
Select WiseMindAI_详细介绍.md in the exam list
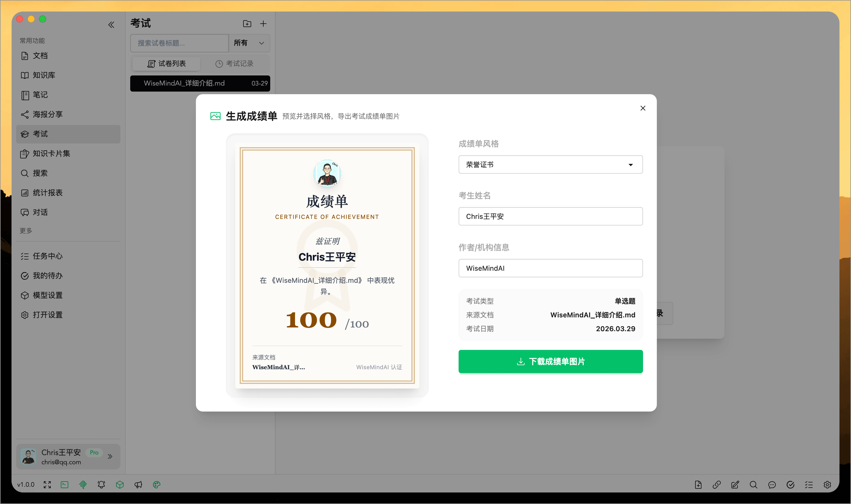click(200, 83)
